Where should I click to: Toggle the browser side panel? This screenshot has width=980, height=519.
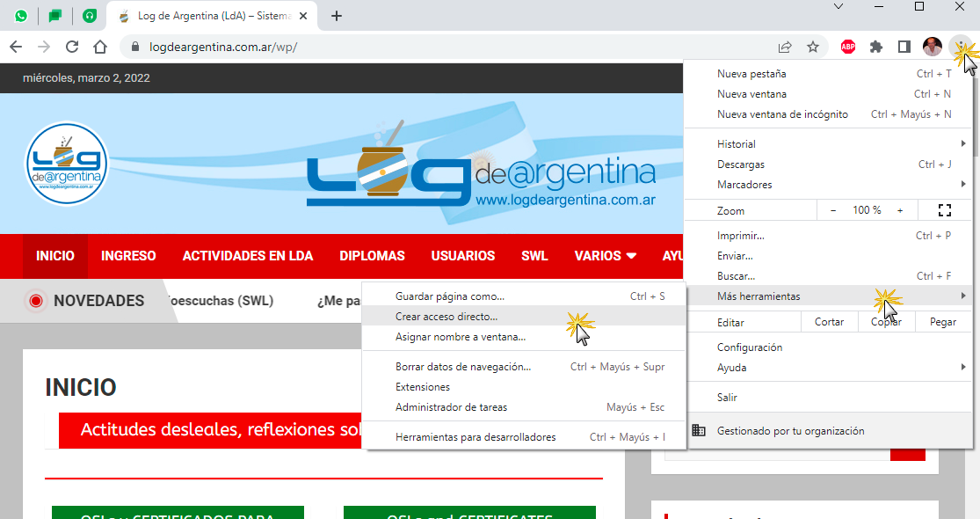904,47
